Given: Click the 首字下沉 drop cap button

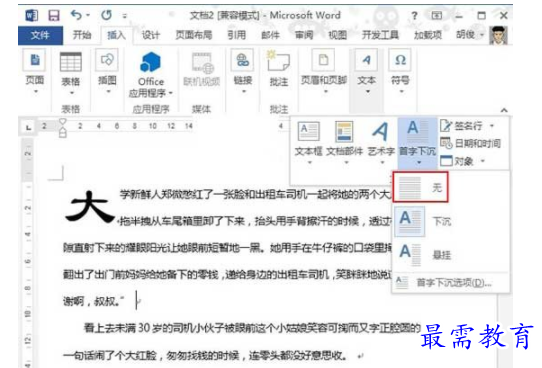Looking at the screenshot, I should pyautogui.click(x=418, y=143).
